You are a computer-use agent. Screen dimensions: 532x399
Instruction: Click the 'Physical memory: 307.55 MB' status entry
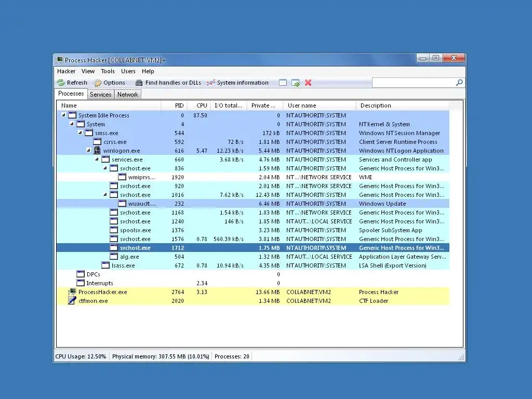161,356
